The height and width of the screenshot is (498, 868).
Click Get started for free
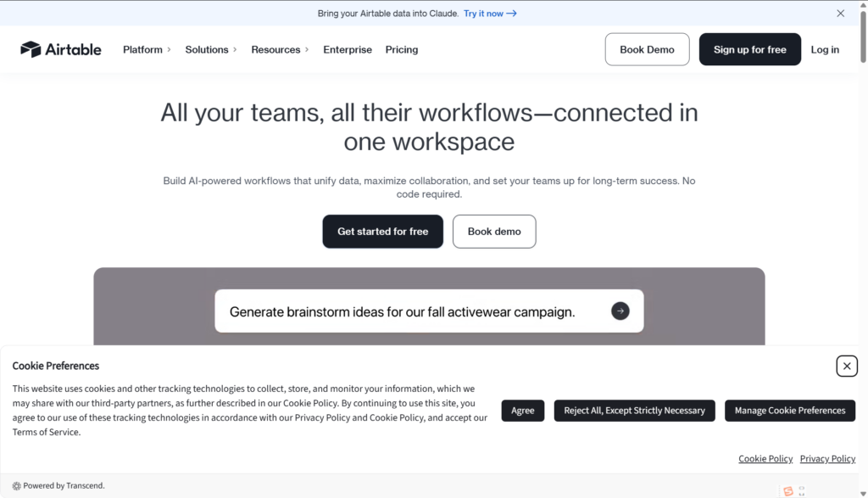(x=382, y=232)
